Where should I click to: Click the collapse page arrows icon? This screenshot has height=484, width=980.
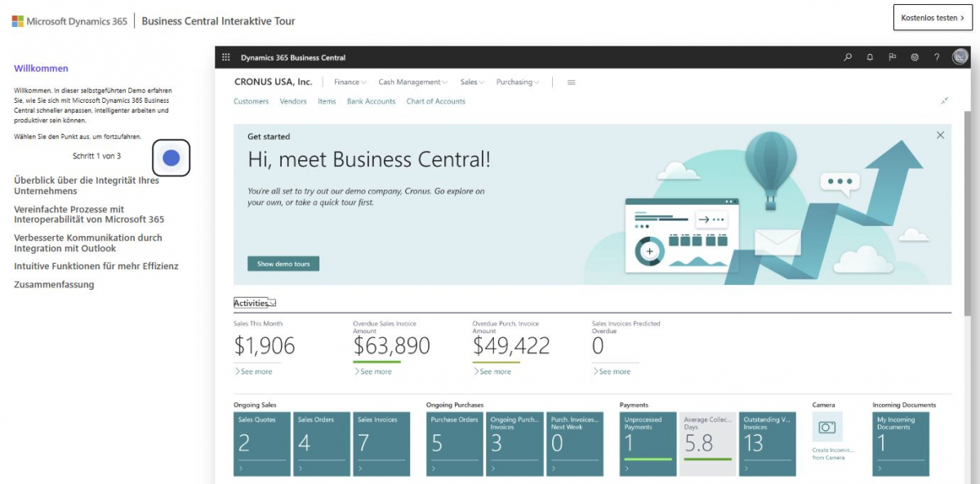tap(944, 101)
